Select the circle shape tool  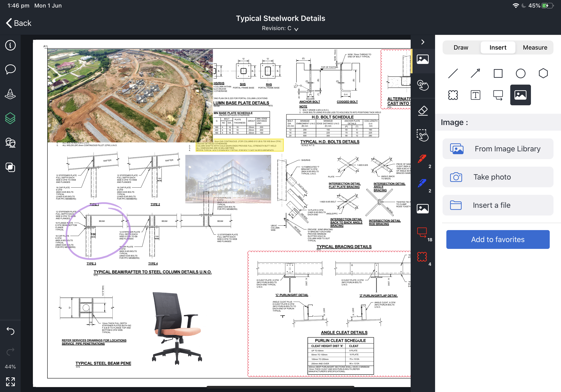(x=520, y=73)
